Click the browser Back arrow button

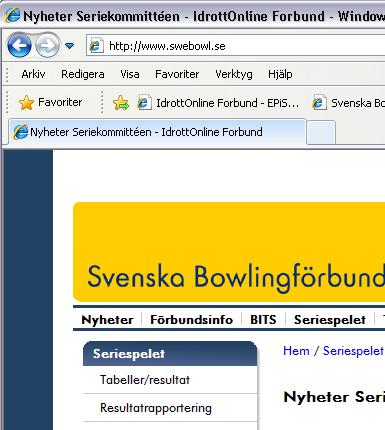(x=19, y=45)
